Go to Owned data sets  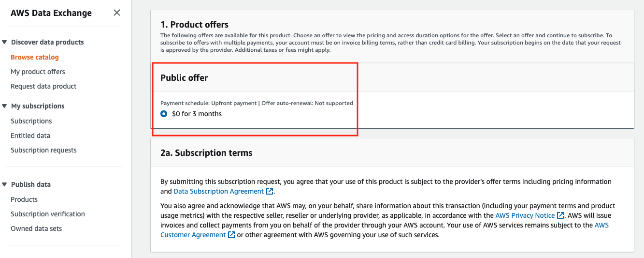(36, 228)
